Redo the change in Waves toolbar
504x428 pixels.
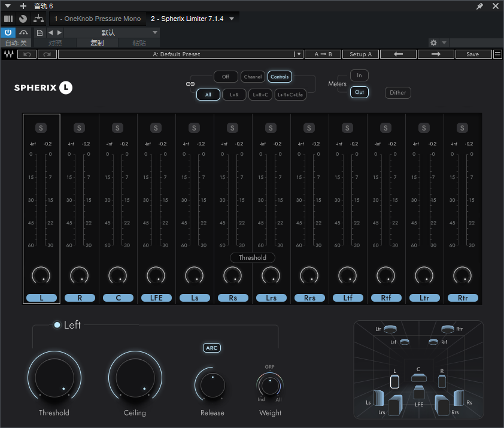tap(47, 54)
